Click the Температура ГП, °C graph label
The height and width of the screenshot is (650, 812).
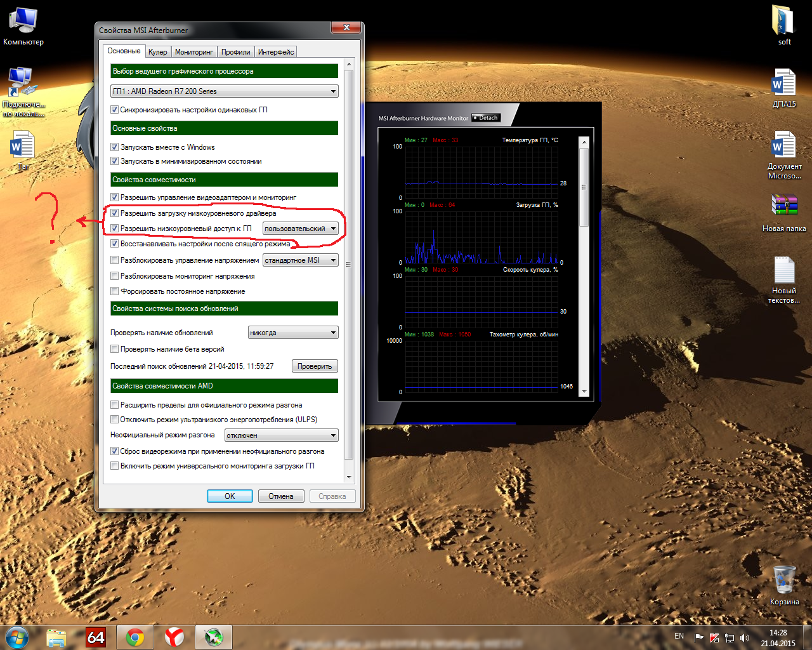click(x=530, y=140)
